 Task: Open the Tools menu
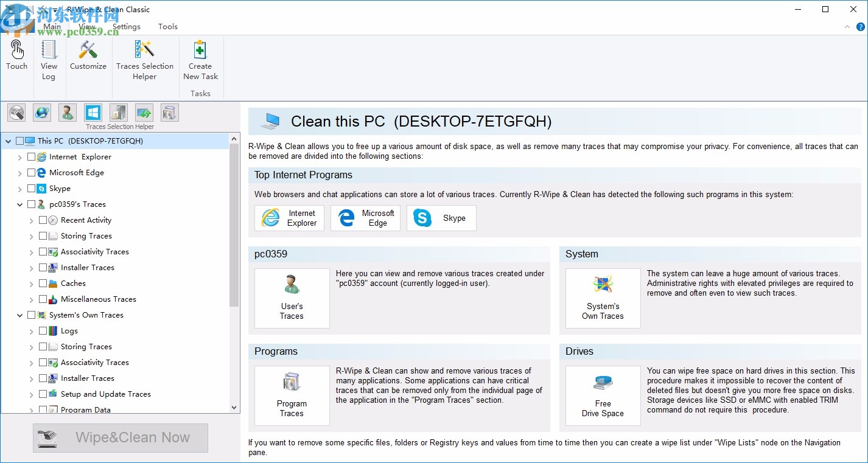[x=167, y=27]
